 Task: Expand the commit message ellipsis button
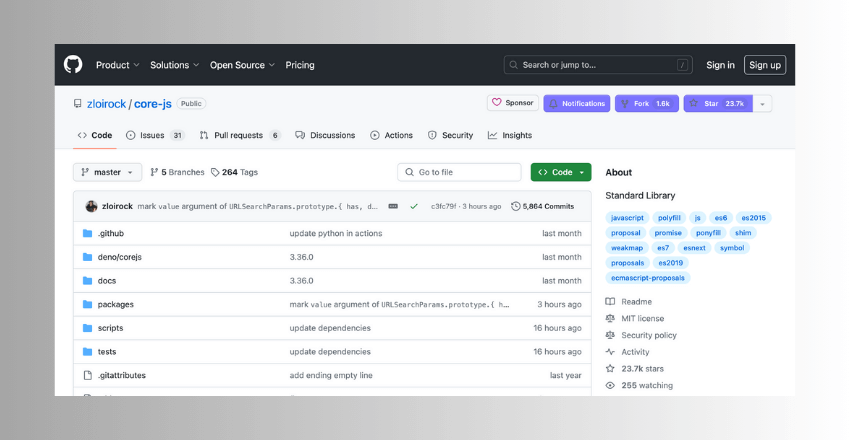coord(393,206)
